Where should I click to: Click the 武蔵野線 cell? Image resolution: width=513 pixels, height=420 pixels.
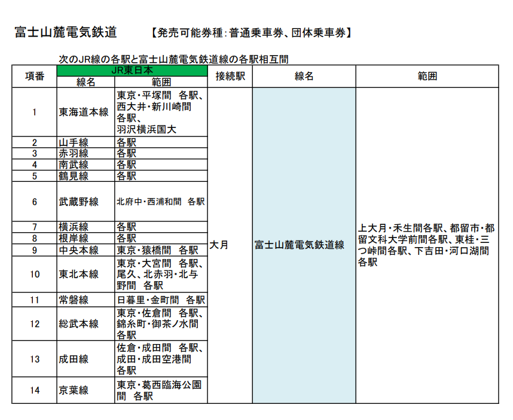point(85,202)
